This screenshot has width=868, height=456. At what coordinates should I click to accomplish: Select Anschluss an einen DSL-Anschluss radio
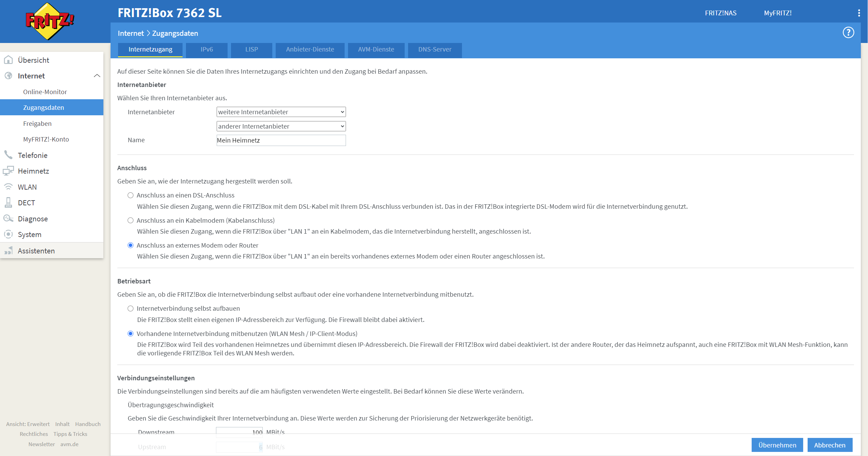[130, 195]
